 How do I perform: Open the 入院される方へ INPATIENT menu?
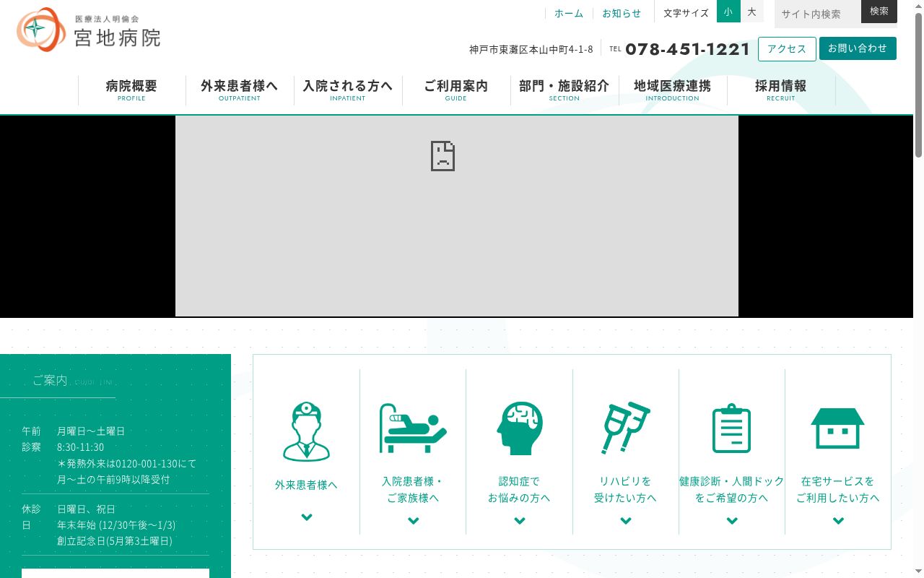coord(348,90)
